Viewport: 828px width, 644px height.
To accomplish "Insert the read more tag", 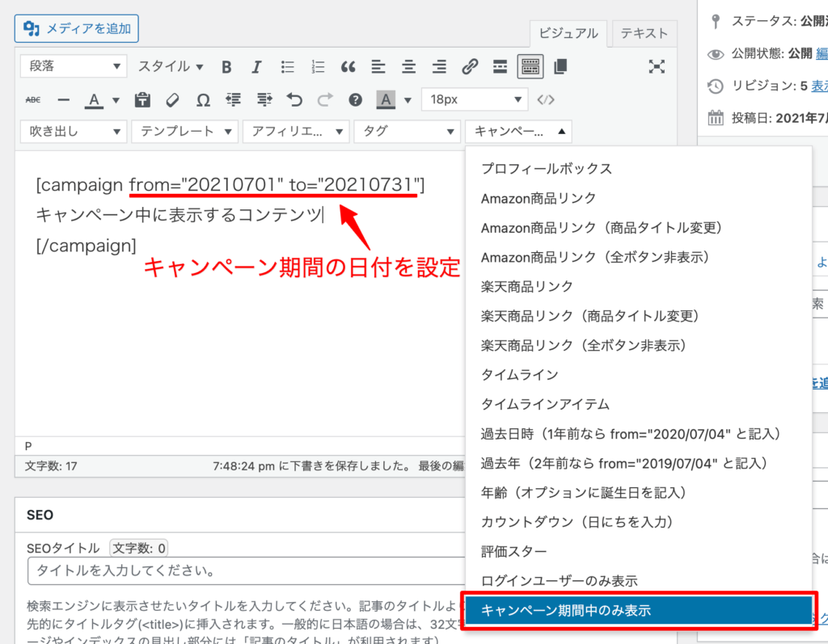I will (x=500, y=67).
